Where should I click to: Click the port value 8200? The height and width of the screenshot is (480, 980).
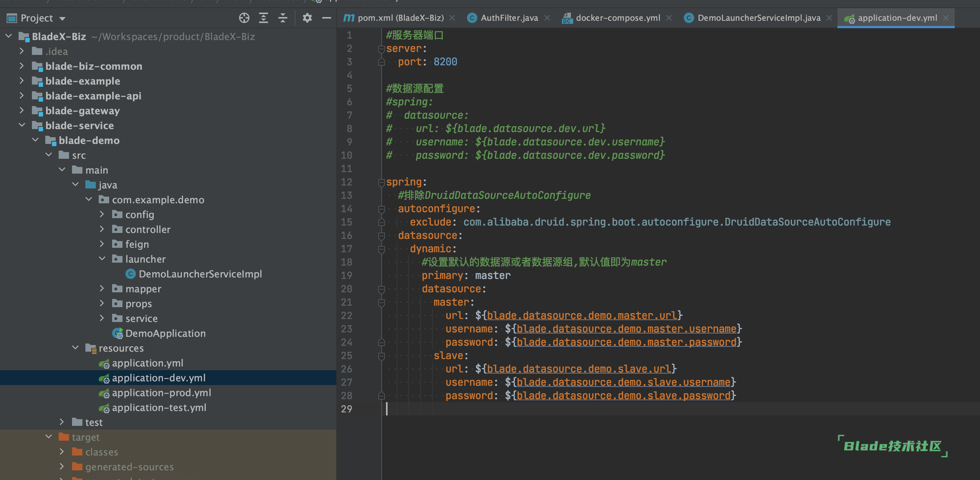(x=445, y=62)
